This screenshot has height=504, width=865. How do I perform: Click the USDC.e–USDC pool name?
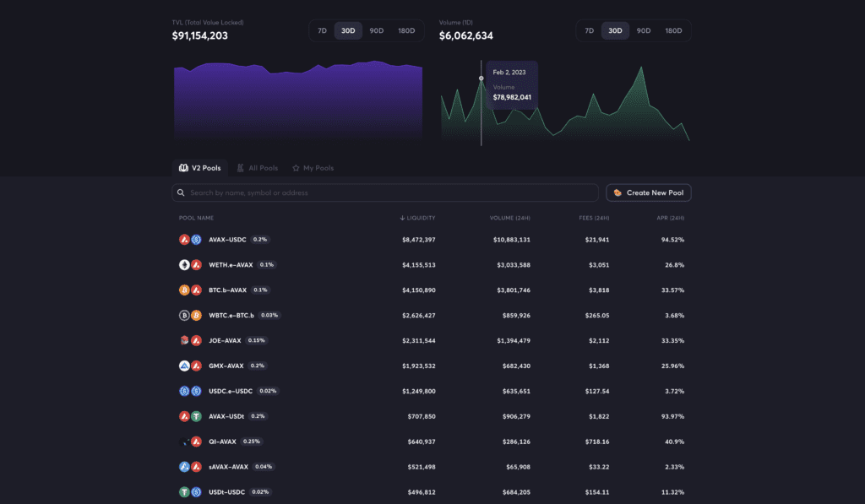point(231,391)
